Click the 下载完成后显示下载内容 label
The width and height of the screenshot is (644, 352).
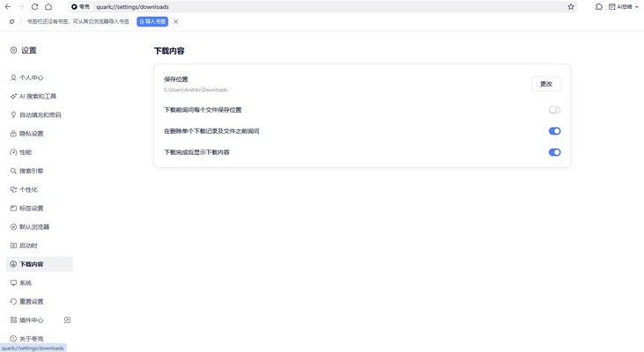tap(196, 152)
